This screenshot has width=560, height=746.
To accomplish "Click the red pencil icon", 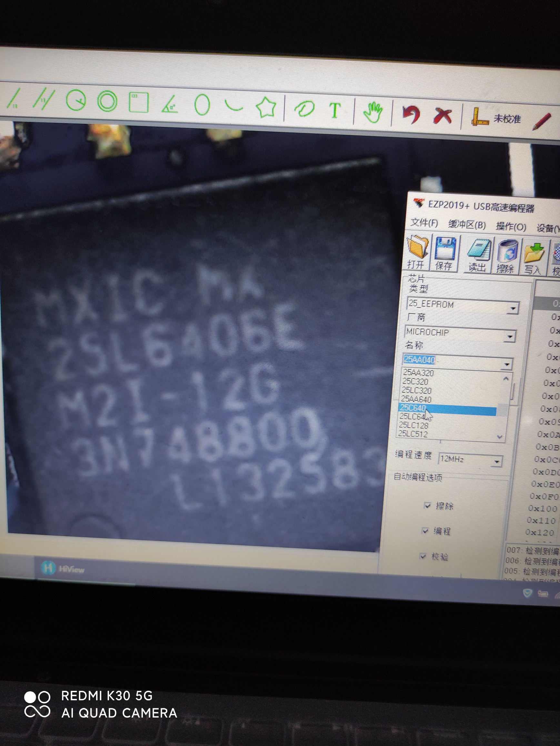I will (542, 121).
